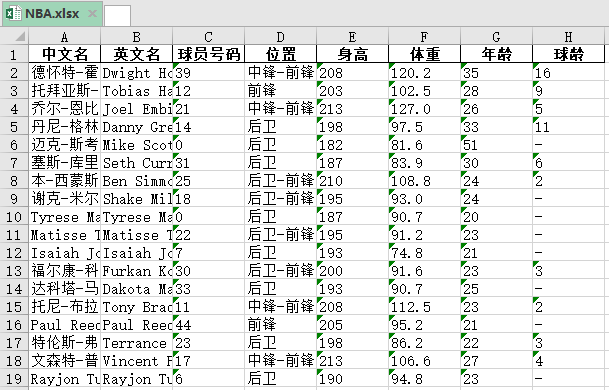Screen dimensions: 609x390
Task: Select row 10 header
Action: (x=14, y=217)
